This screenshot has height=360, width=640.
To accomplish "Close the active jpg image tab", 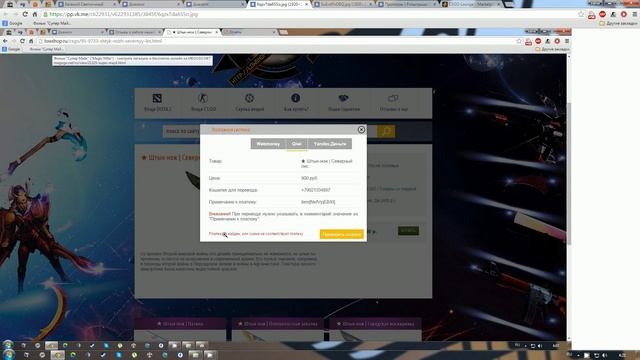I will point(306,4).
